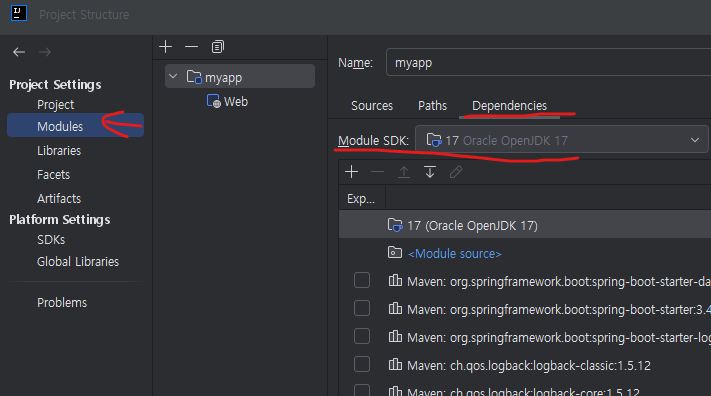This screenshot has height=396, width=711.
Task: Select the <Module source> row
Action: 525,253
